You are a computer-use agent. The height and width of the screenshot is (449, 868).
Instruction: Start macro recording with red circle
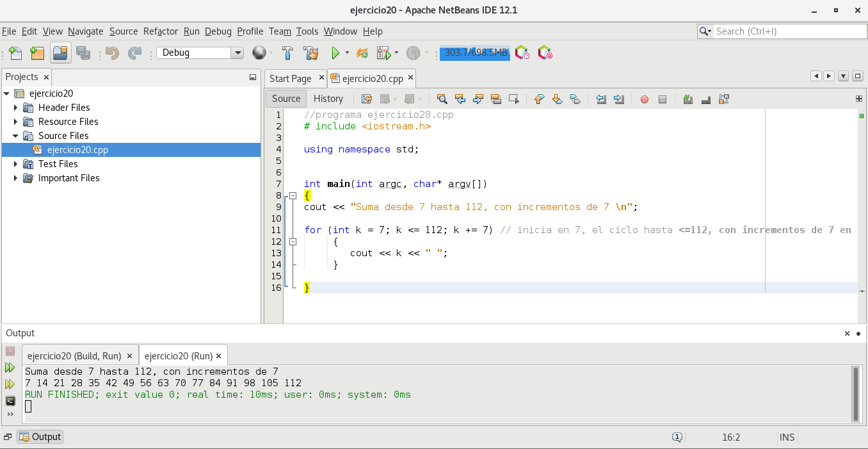click(645, 99)
